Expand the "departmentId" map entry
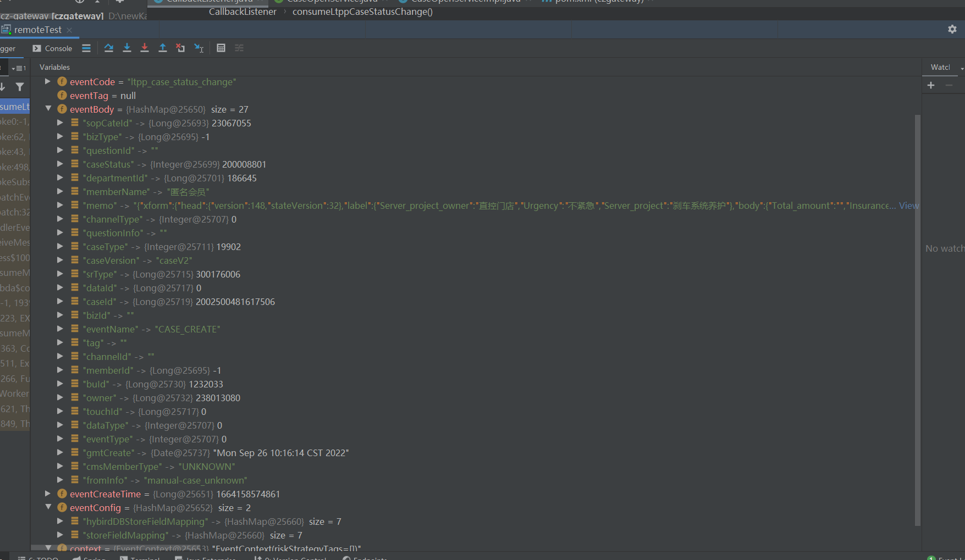 click(60, 178)
